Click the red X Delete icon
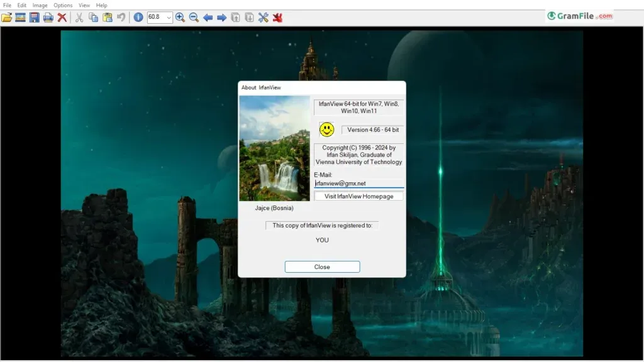The image size is (644, 362). click(62, 17)
